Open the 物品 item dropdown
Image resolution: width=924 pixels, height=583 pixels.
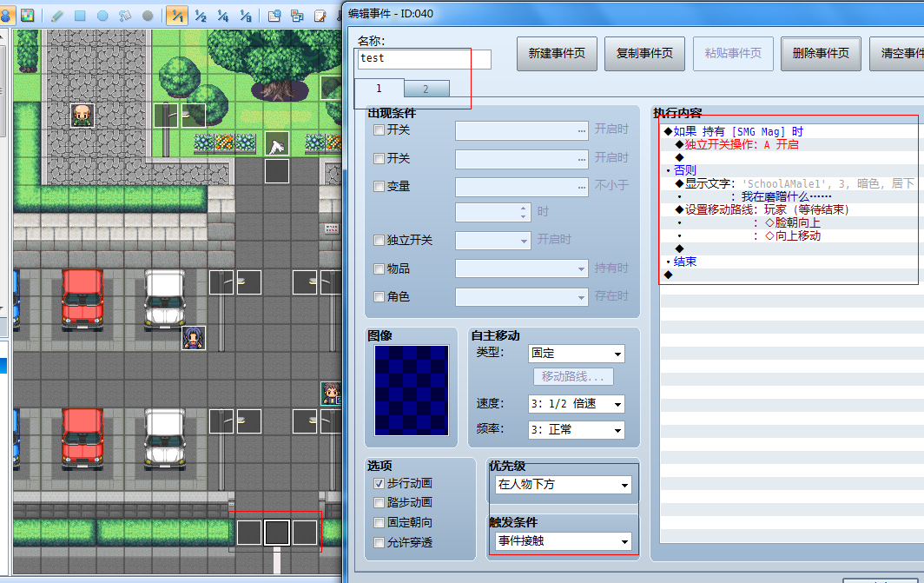[x=522, y=268]
